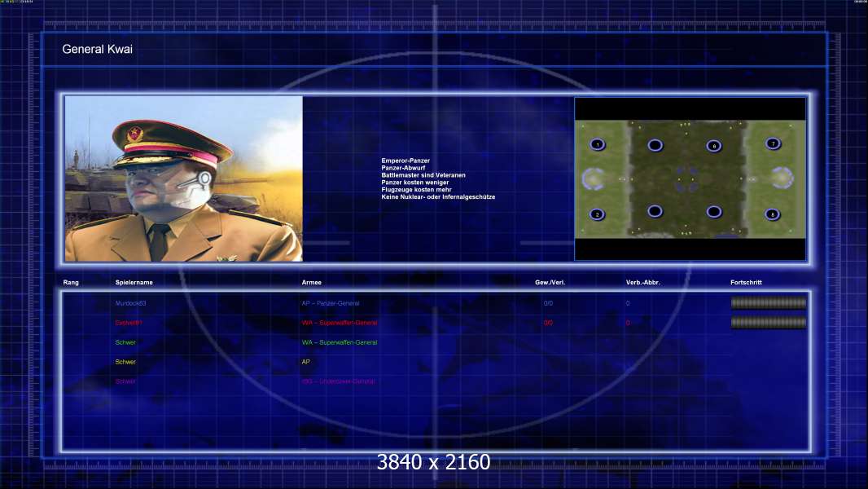Click the Emperor-Panzer ability line
Screen dimensions: 868x489
[x=406, y=161]
